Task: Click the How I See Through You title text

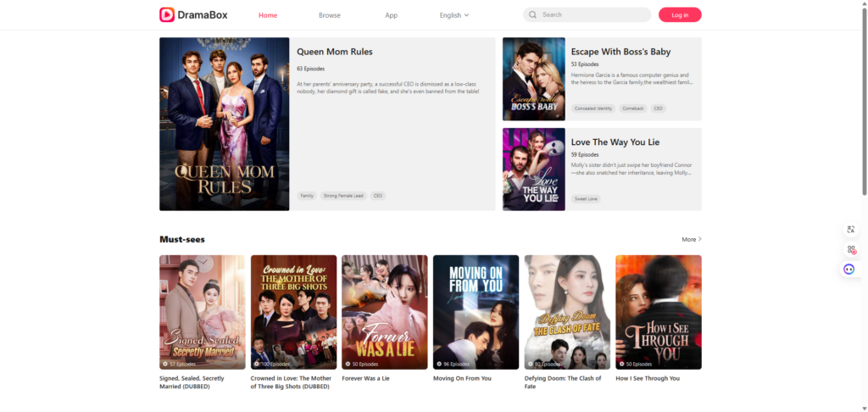Action: [x=648, y=379]
